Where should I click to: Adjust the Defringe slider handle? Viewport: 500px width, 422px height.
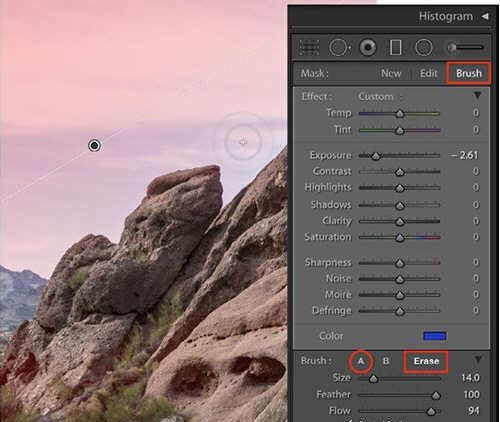coord(400,311)
